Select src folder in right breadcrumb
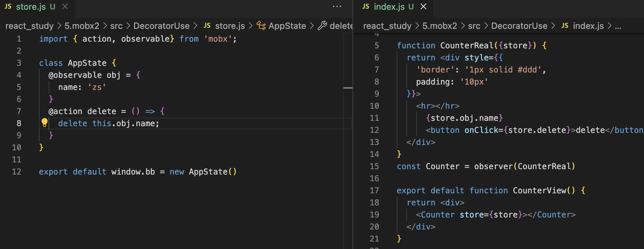The width and height of the screenshot is (644, 249). click(474, 26)
